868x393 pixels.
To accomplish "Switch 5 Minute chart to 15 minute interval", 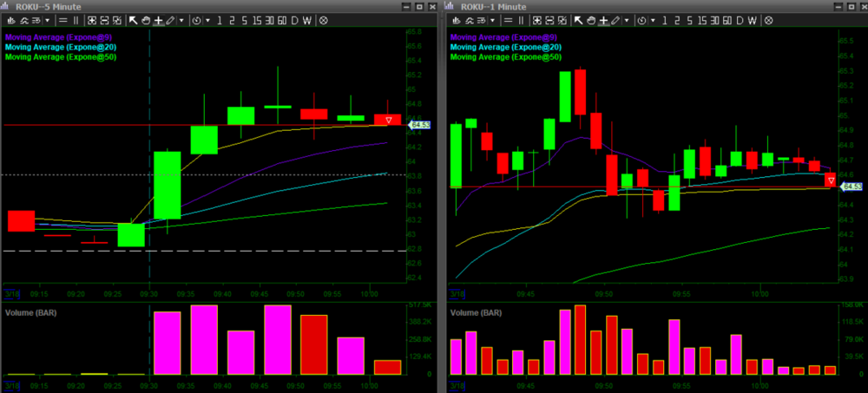I will tap(256, 19).
